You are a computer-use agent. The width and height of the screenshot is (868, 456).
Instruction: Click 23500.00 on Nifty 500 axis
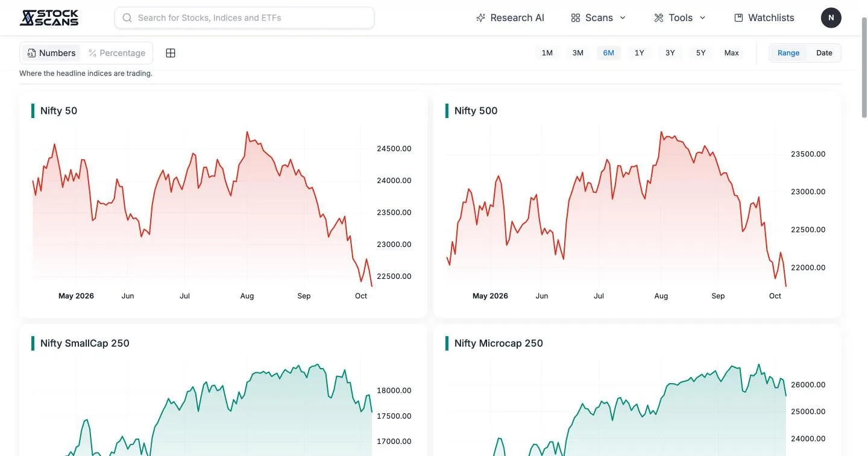pos(808,154)
